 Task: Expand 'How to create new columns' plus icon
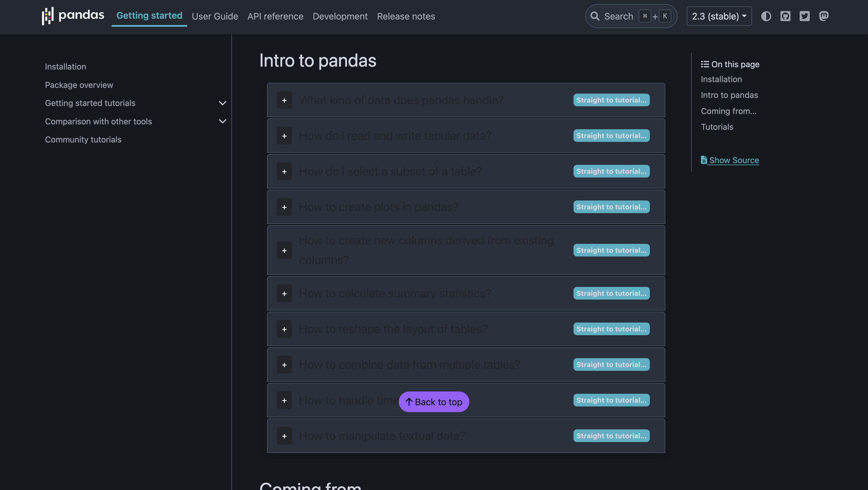point(284,250)
